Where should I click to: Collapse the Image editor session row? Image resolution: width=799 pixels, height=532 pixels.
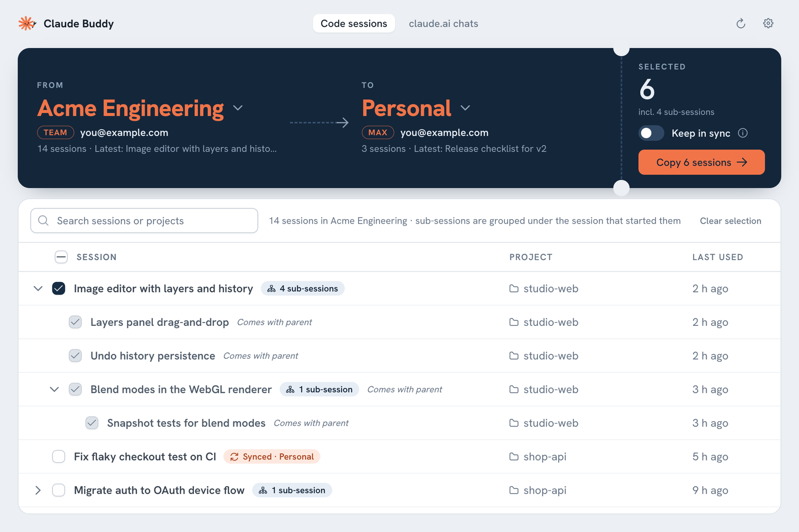click(38, 288)
